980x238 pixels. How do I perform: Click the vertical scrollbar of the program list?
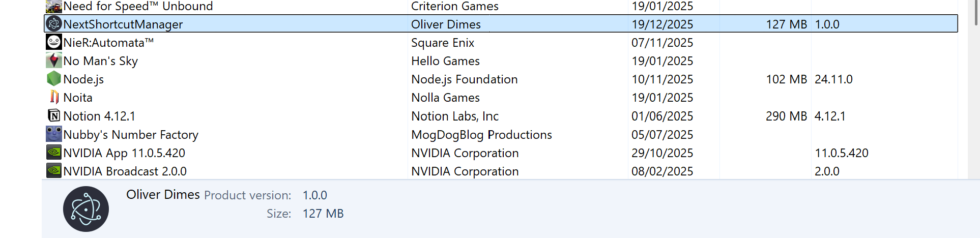click(x=975, y=12)
